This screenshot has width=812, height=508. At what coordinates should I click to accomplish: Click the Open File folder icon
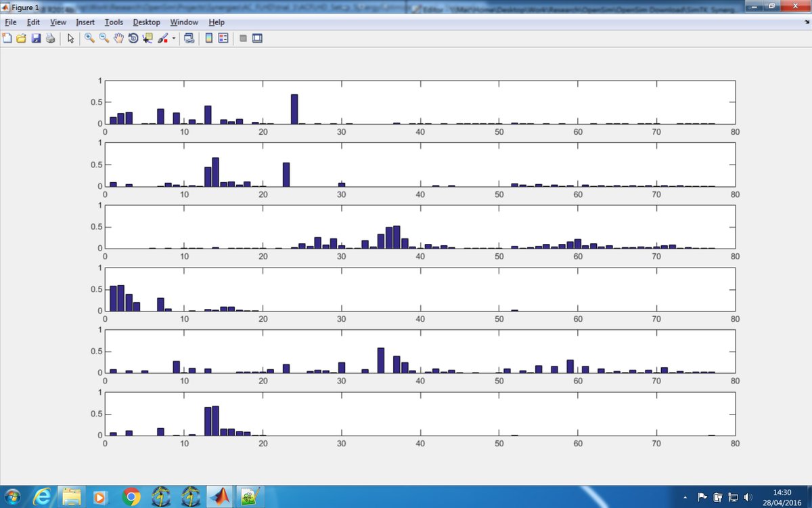tap(22, 38)
